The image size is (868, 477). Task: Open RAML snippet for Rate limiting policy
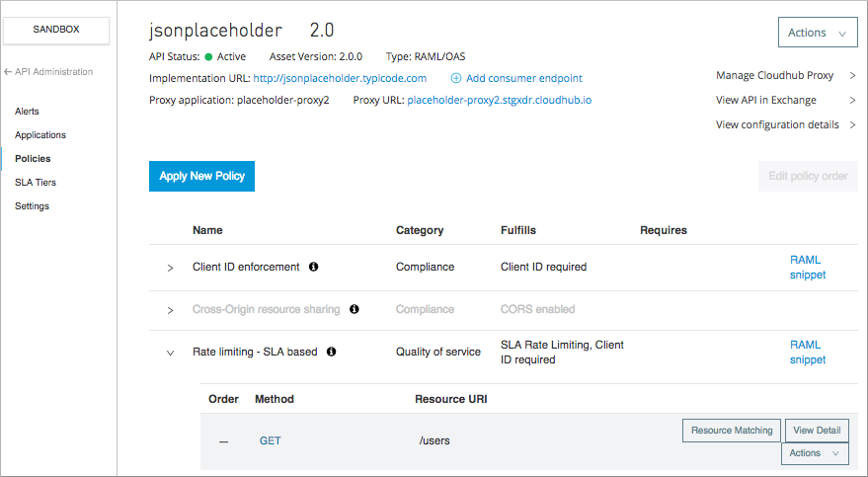pyautogui.click(x=808, y=352)
